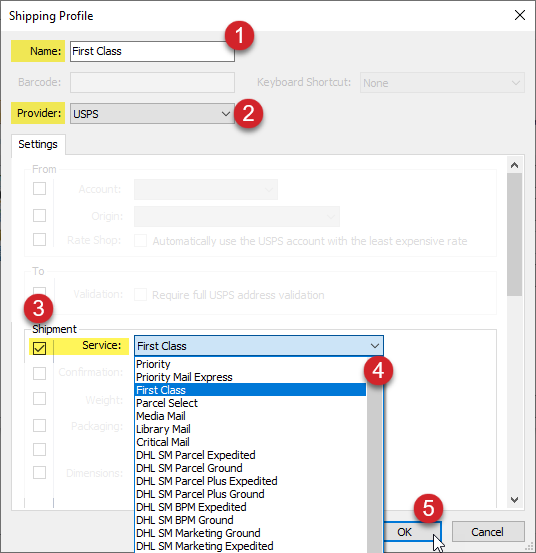Choose Priority Mail Express from list

pos(184,377)
